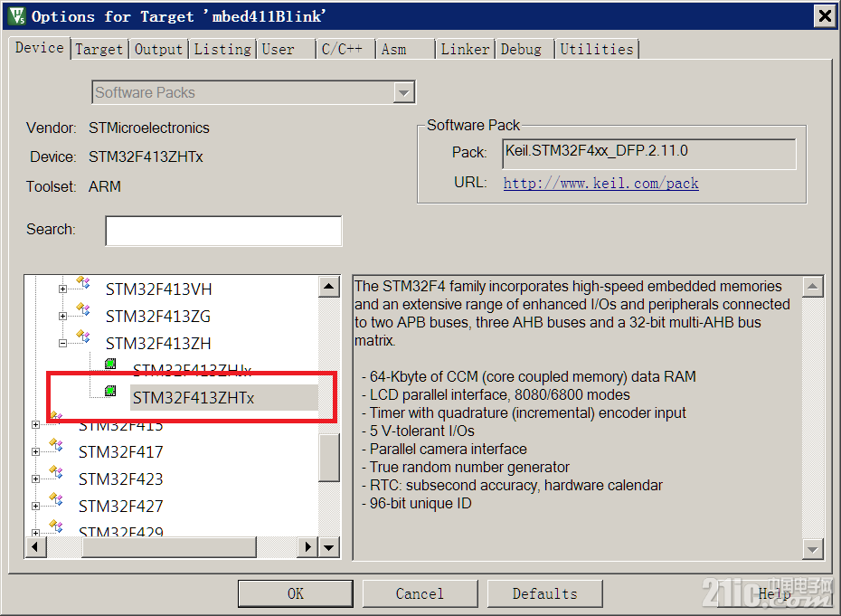Click the Help button
The width and height of the screenshot is (841, 616).
coord(774,593)
